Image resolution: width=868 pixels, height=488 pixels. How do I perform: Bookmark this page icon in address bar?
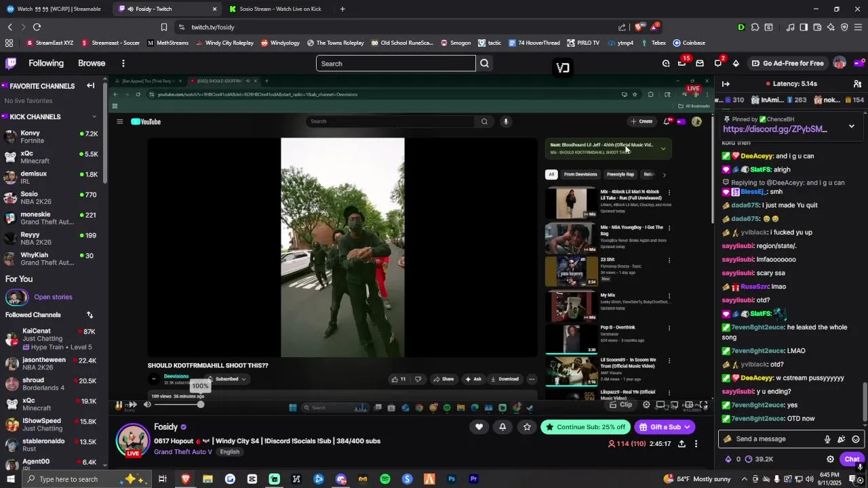click(164, 27)
